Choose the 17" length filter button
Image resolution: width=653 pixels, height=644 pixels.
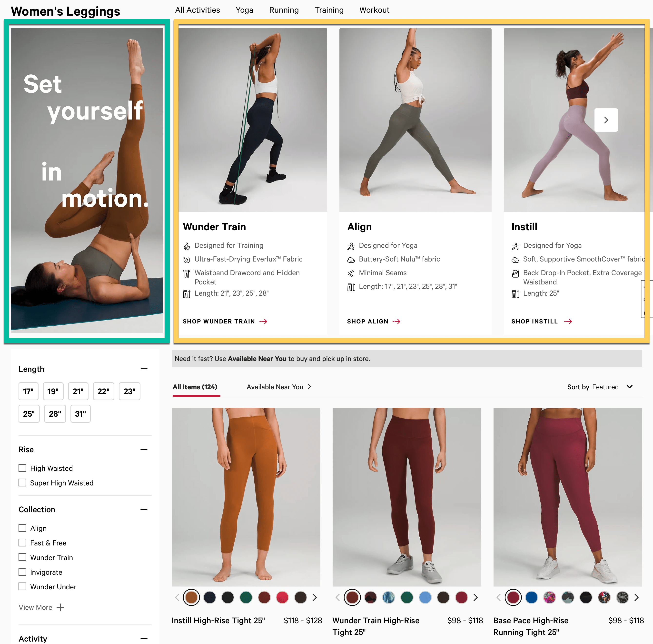click(x=28, y=392)
